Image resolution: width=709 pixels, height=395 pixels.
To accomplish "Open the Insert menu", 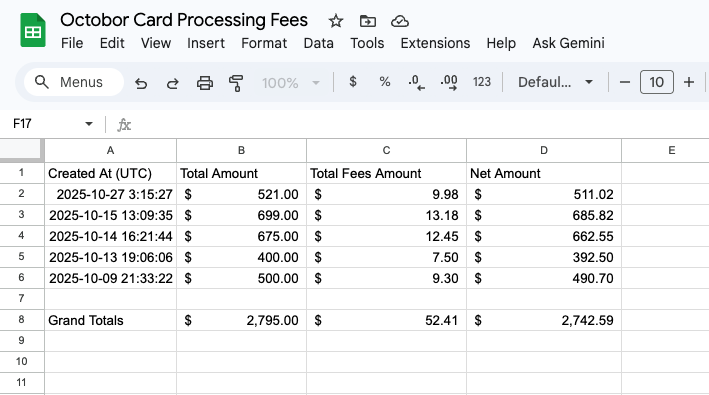I will (206, 43).
